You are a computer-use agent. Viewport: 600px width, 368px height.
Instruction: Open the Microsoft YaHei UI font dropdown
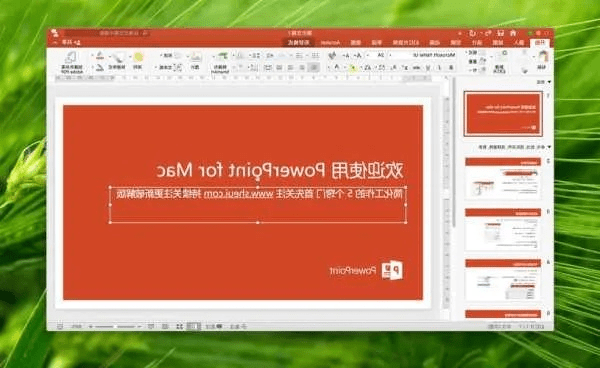click(390, 55)
